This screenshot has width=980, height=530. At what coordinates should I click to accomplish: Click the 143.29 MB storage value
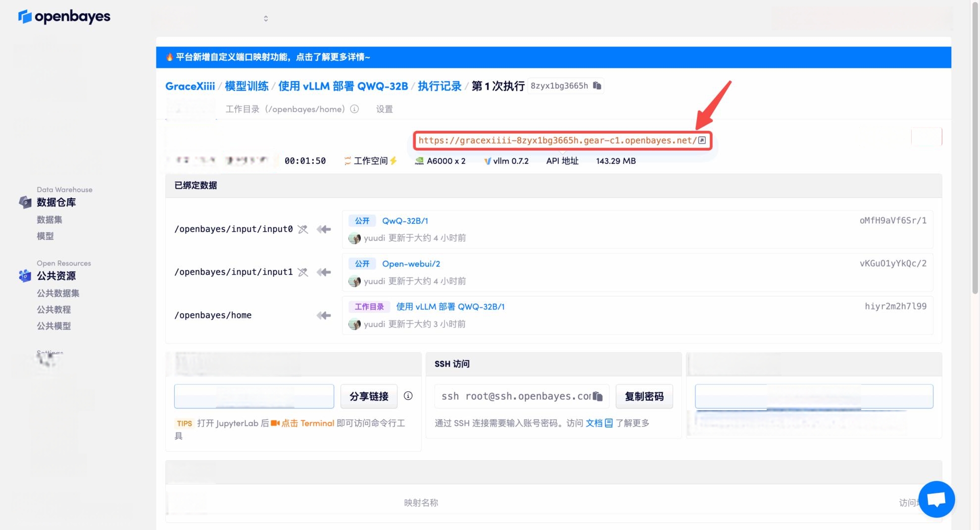616,161
